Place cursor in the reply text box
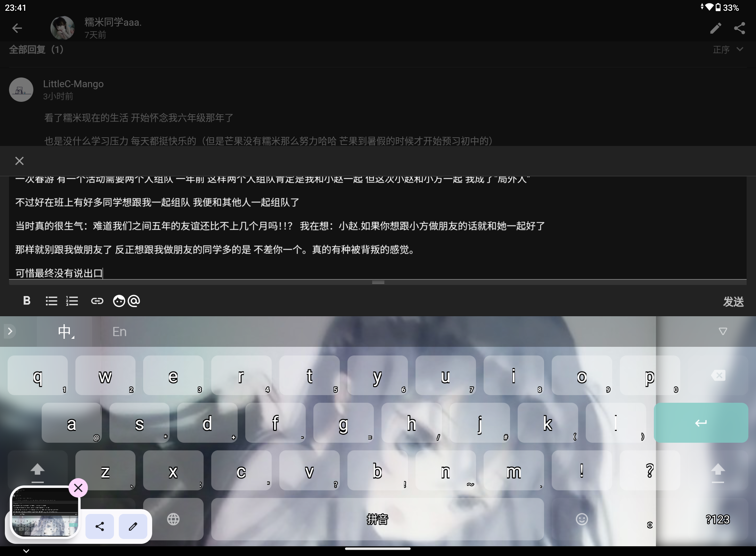The height and width of the screenshot is (556, 756). click(378, 228)
